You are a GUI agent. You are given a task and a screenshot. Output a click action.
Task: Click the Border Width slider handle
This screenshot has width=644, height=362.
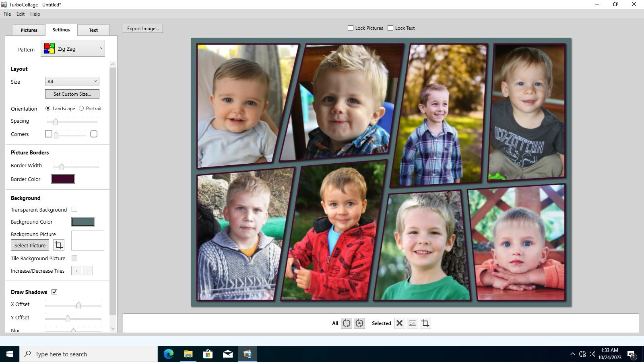[62, 167]
